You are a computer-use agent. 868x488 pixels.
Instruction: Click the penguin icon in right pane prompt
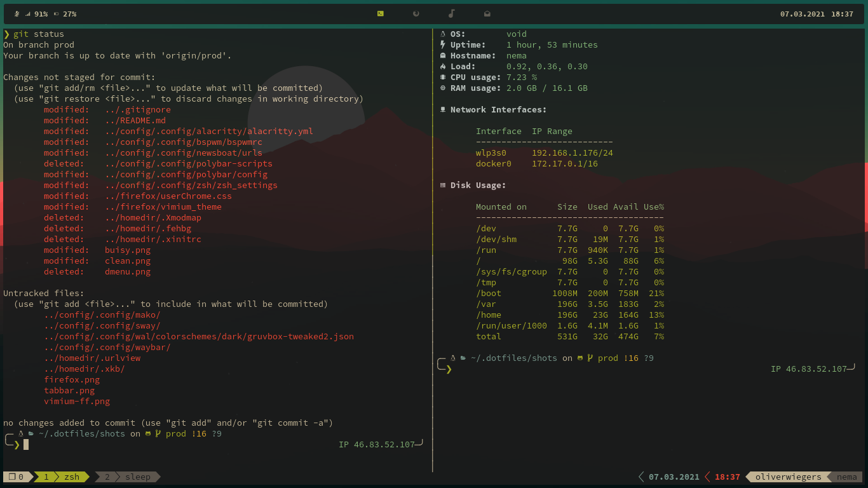(453, 358)
